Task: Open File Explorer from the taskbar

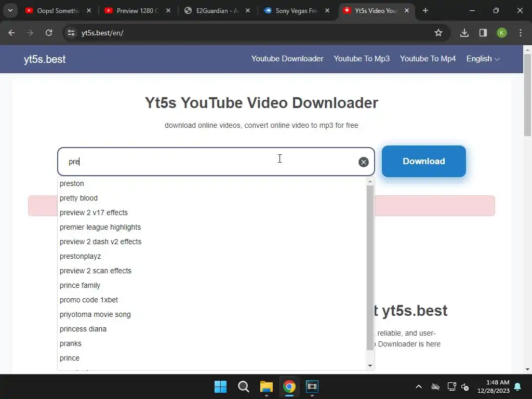Action: pyautogui.click(x=267, y=387)
